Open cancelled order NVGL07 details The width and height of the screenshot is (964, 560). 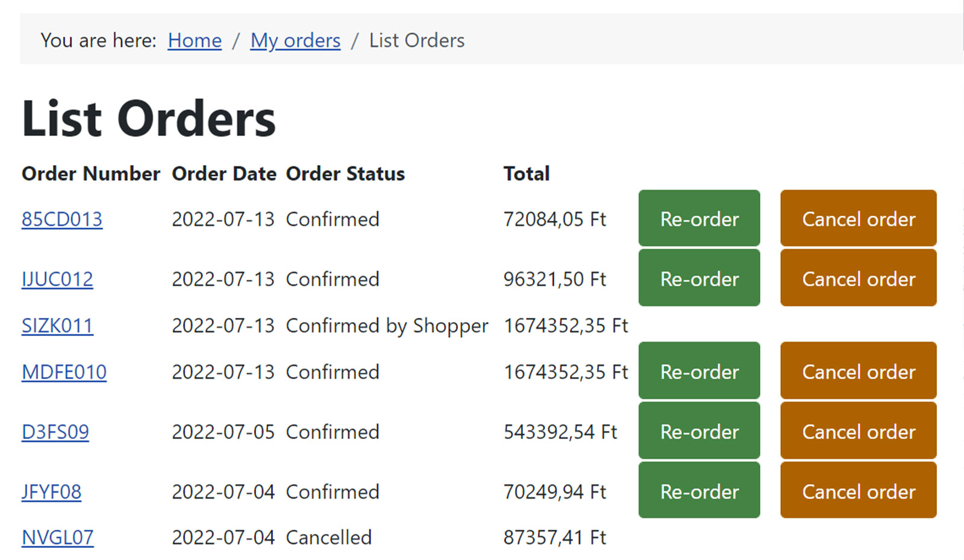58,537
